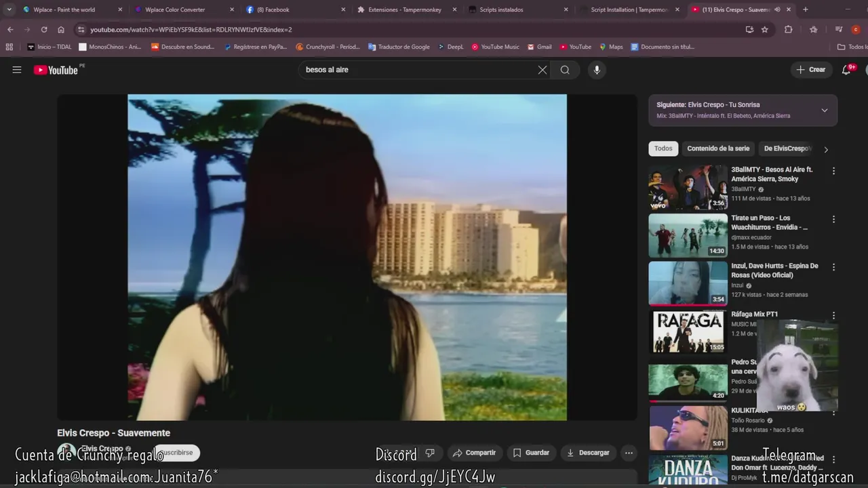Open the YouTube Music bookmark

[495, 47]
